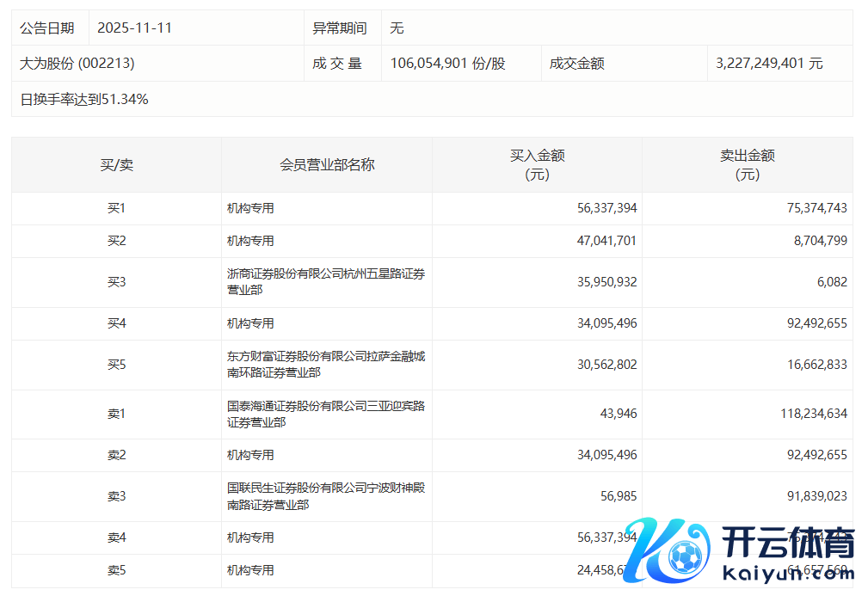Click the 大为股份 (002213) stock name
The height and width of the screenshot is (602, 868).
tap(77, 64)
